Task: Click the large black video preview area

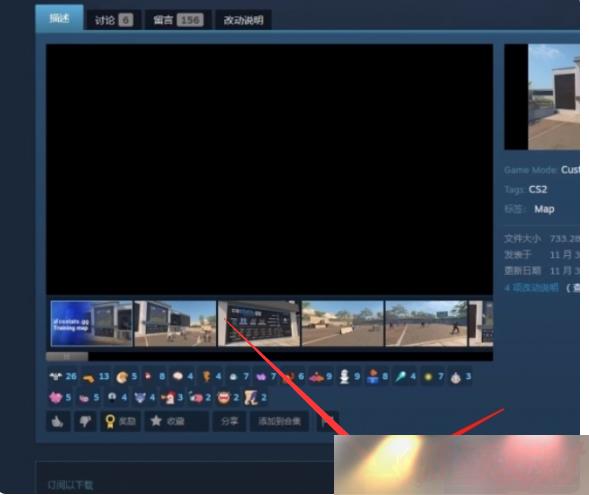Action: (x=269, y=169)
